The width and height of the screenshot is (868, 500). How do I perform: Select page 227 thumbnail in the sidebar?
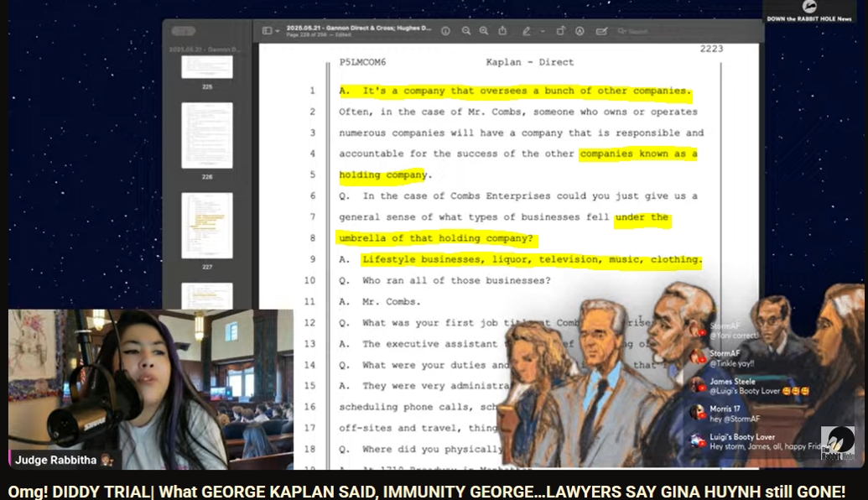[207, 226]
